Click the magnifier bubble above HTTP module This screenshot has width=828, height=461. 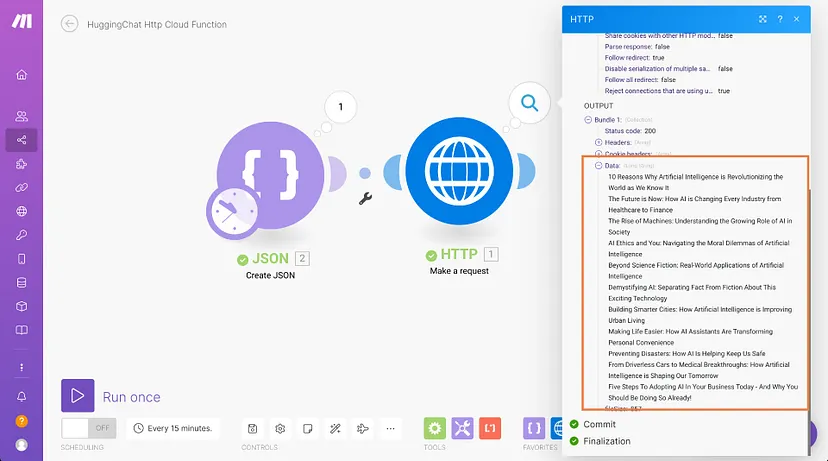(529, 102)
